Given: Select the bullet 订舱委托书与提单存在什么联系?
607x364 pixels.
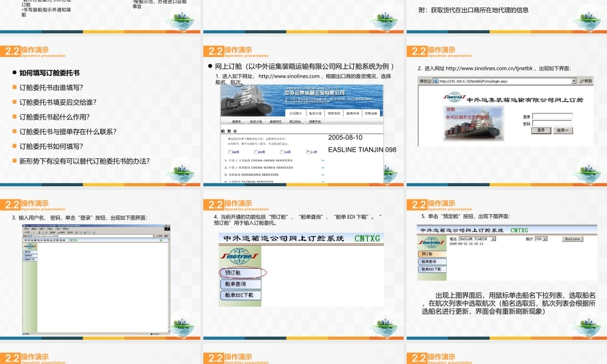Looking at the screenshot, I should 68,132.
